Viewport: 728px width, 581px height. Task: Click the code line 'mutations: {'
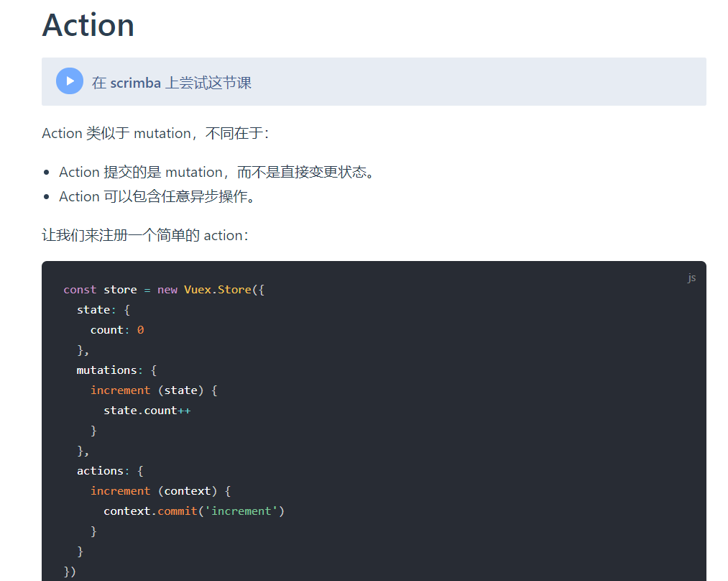click(x=117, y=370)
